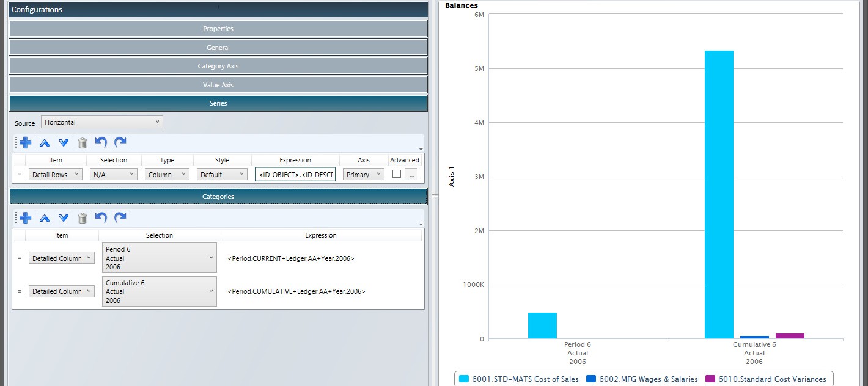Click move down arrow in Series toolbar
Screen dimensions: 868x386
(x=64, y=143)
